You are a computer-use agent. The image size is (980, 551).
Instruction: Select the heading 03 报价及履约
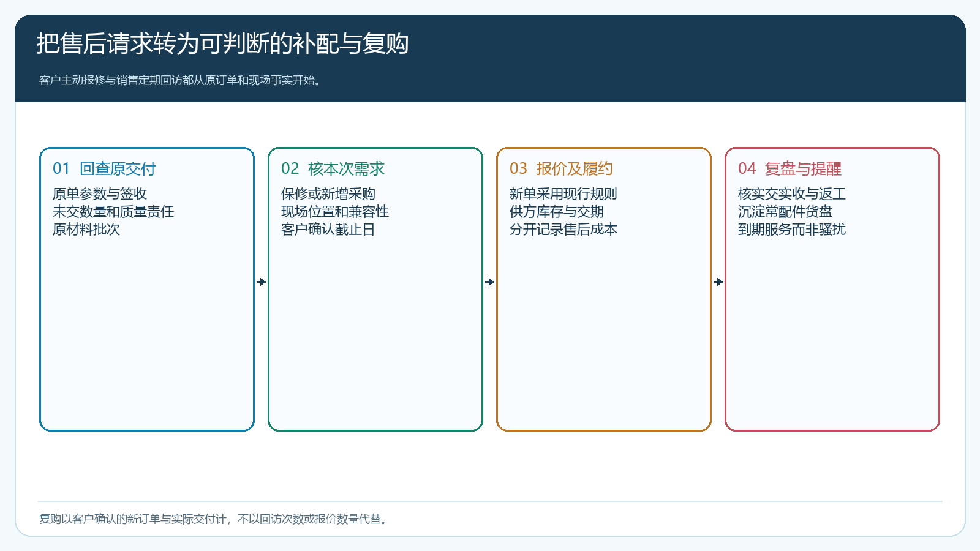(561, 169)
